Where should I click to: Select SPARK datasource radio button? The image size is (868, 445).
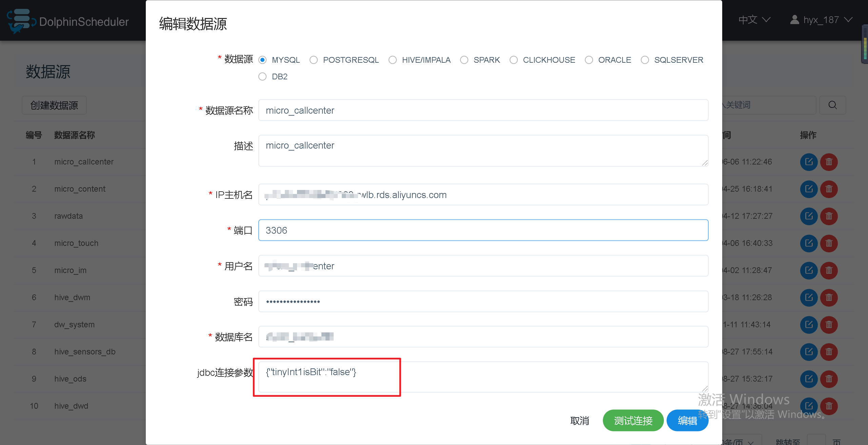(x=464, y=60)
